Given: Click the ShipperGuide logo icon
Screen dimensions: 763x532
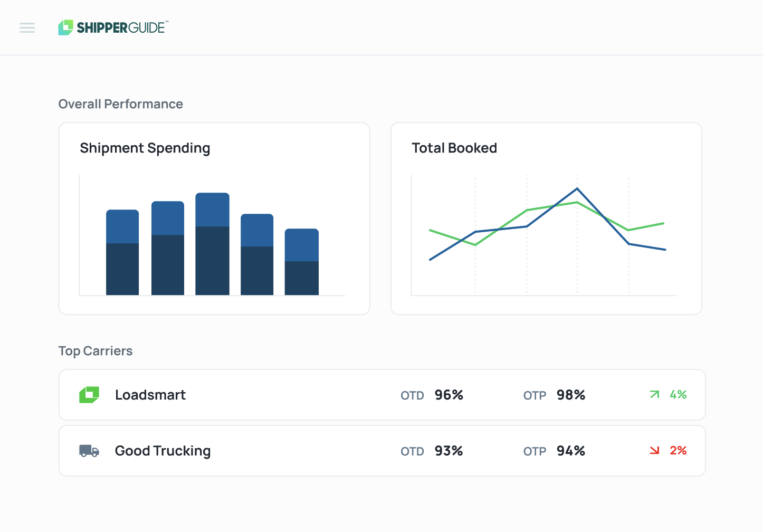Looking at the screenshot, I should (x=65, y=27).
